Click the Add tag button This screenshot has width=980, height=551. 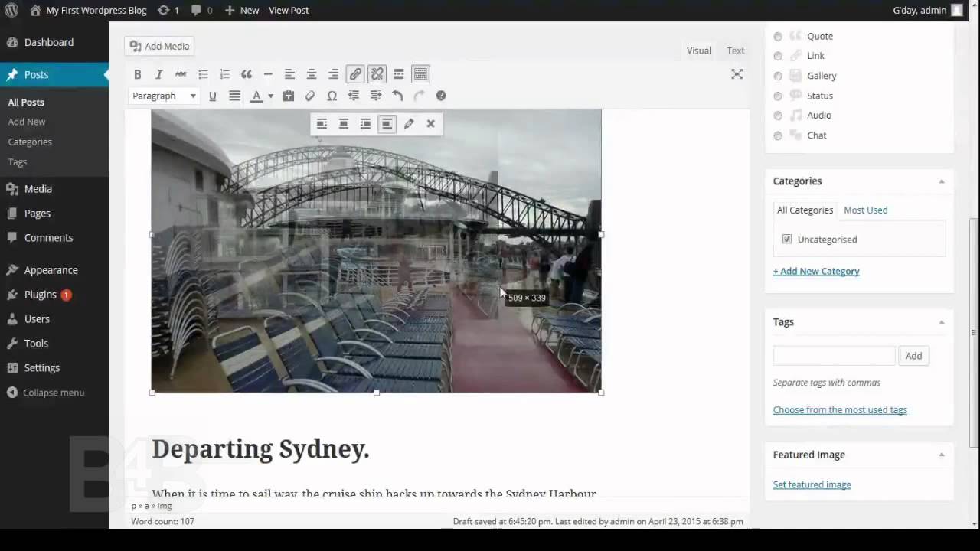tap(914, 356)
